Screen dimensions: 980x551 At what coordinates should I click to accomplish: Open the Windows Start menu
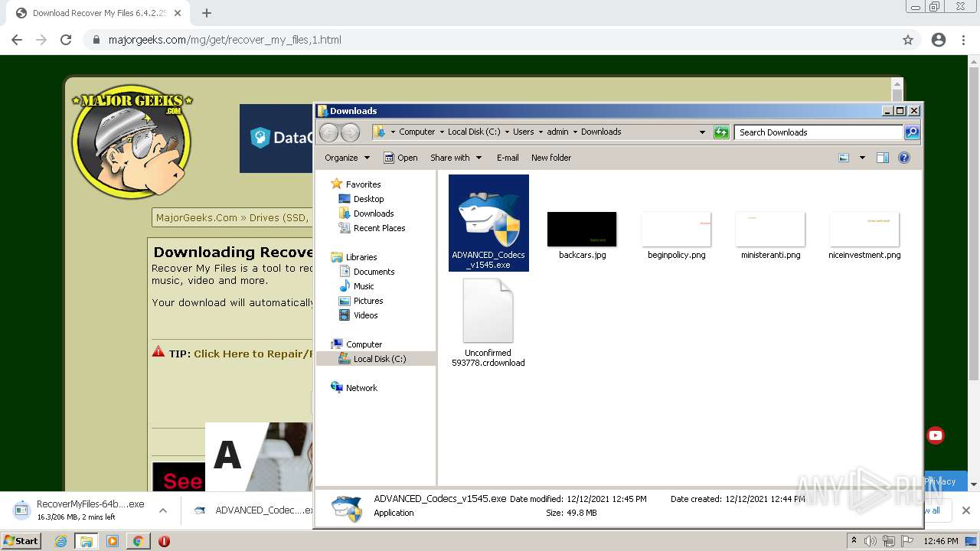pyautogui.click(x=21, y=541)
